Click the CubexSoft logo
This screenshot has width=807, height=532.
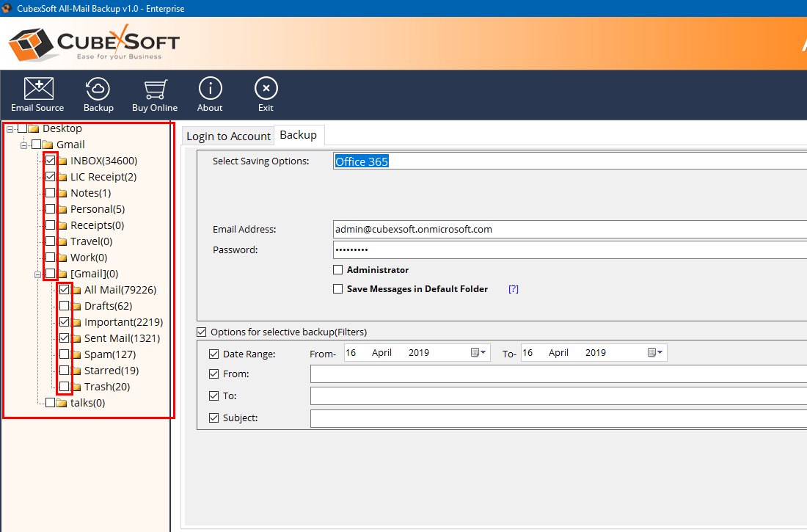[x=94, y=43]
